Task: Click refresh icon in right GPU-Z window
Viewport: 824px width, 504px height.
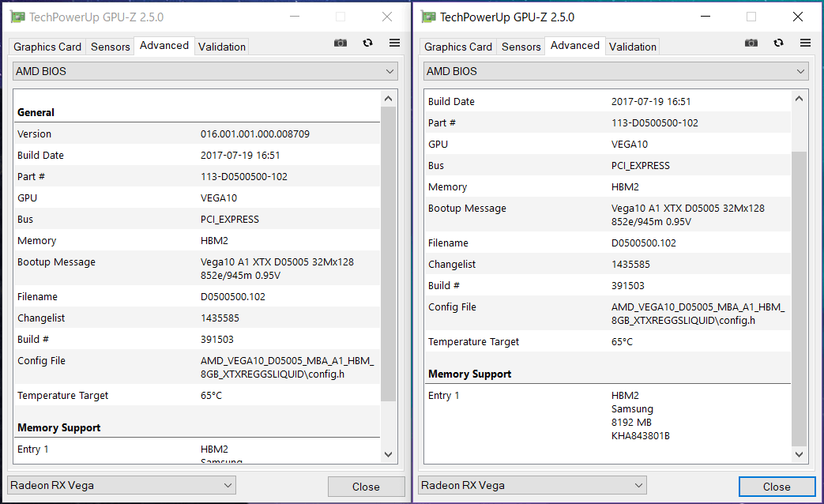Action: [x=779, y=43]
